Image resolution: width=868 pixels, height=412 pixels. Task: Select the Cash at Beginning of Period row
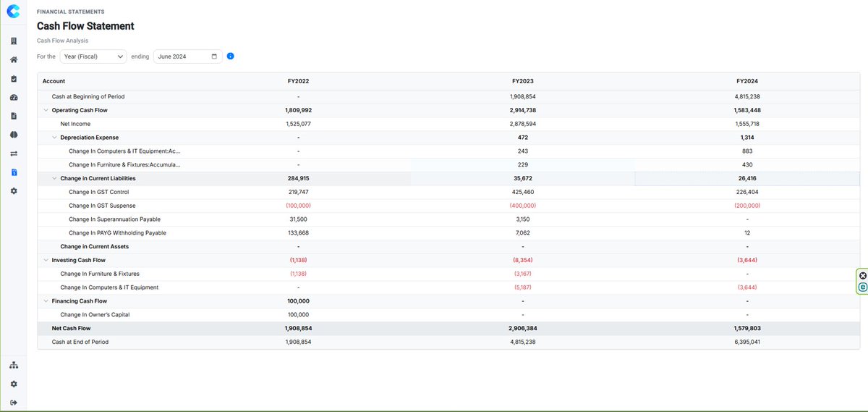tap(448, 96)
